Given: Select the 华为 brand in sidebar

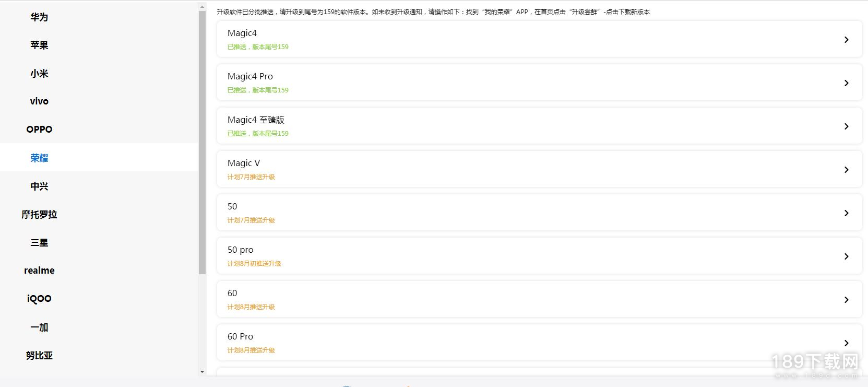Looking at the screenshot, I should click(x=39, y=17).
